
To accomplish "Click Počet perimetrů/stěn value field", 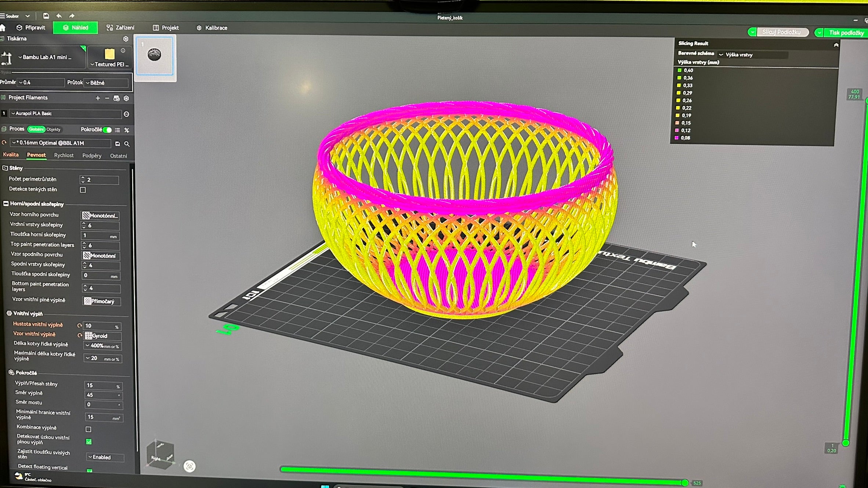I will [99, 180].
